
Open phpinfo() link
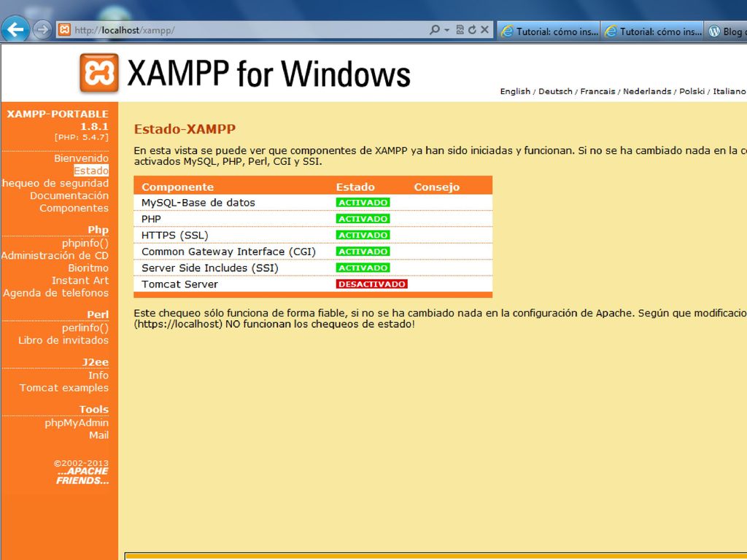point(85,244)
